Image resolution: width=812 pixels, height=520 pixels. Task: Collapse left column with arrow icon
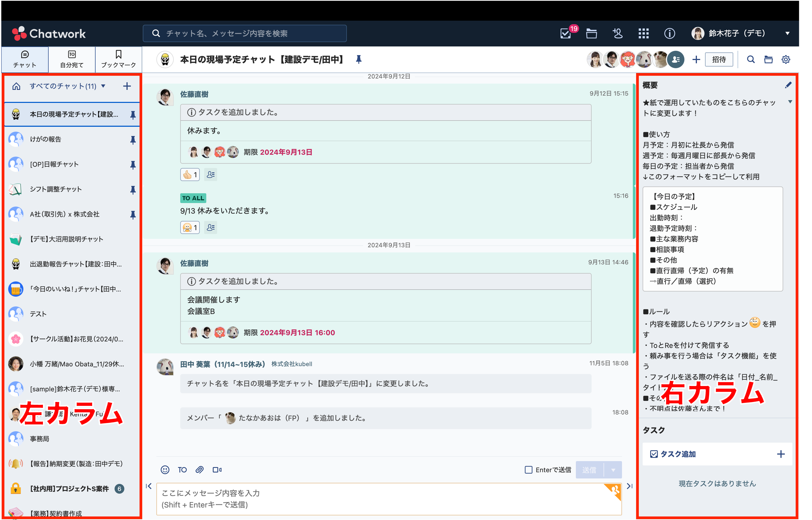(149, 486)
